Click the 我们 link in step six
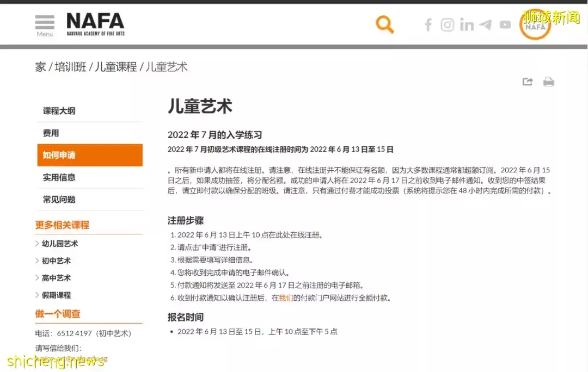 pyautogui.click(x=285, y=298)
